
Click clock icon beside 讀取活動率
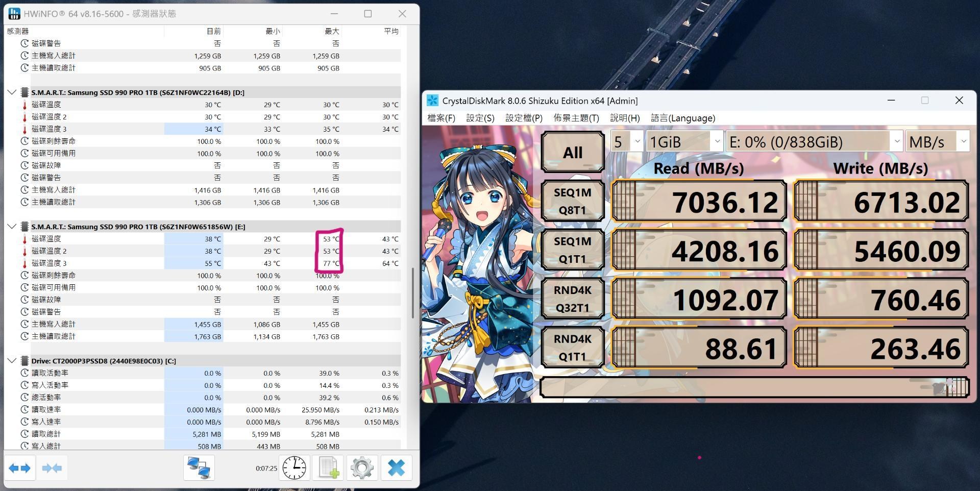24,373
